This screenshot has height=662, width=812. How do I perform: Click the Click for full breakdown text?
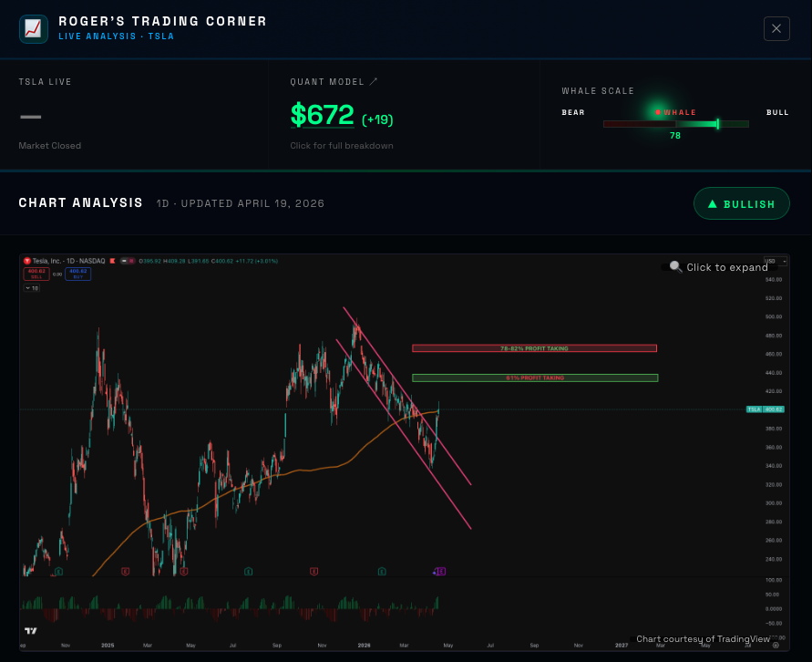point(341,146)
